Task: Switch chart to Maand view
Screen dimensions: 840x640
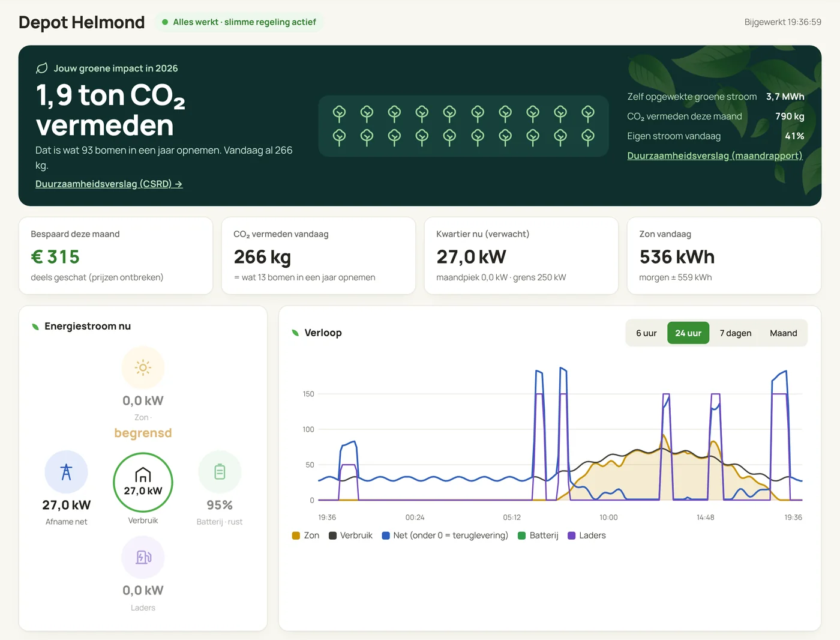Action: pyautogui.click(x=784, y=333)
